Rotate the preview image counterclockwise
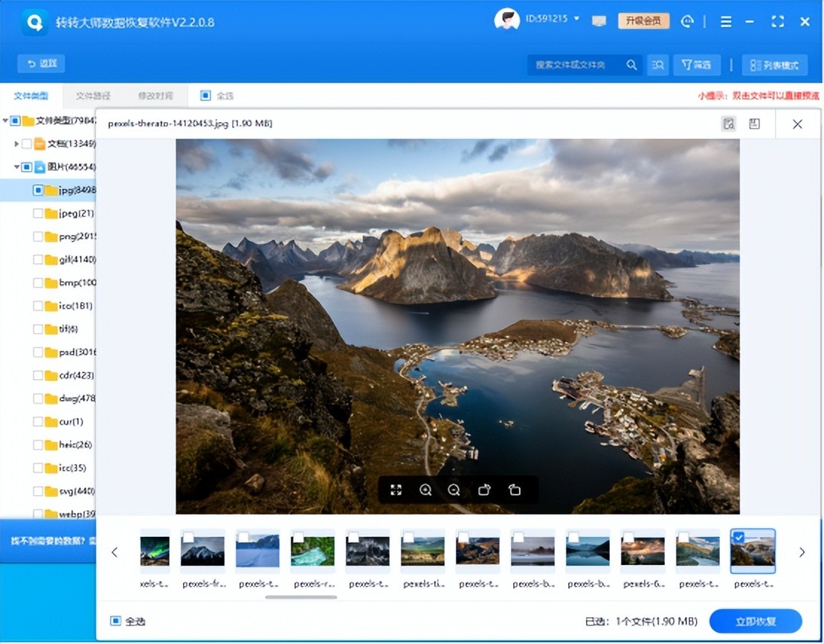 514,490
